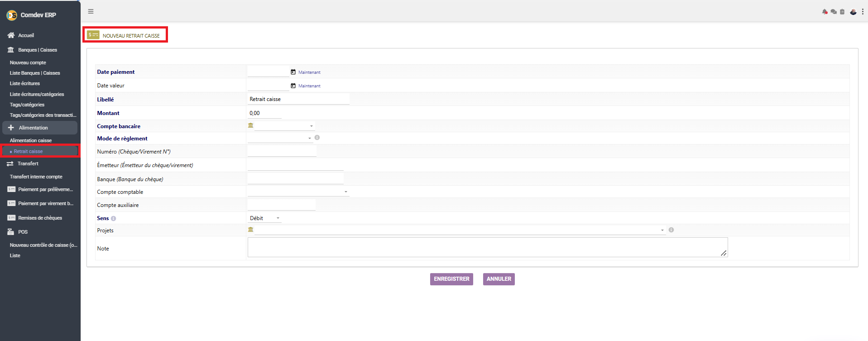This screenshot has height=341, width=868.
Task: Click the Numéro chèque/virement input
Action: pos(282,151)
